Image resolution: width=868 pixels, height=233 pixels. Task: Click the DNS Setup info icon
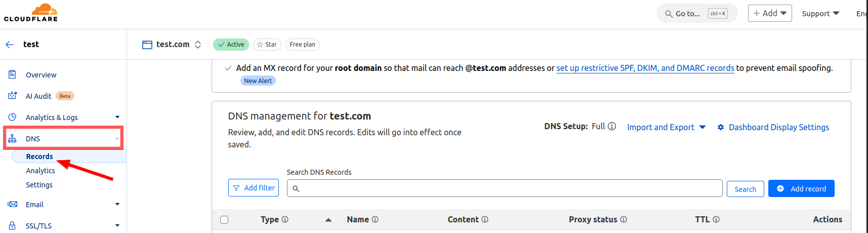(x=612, y=126)
